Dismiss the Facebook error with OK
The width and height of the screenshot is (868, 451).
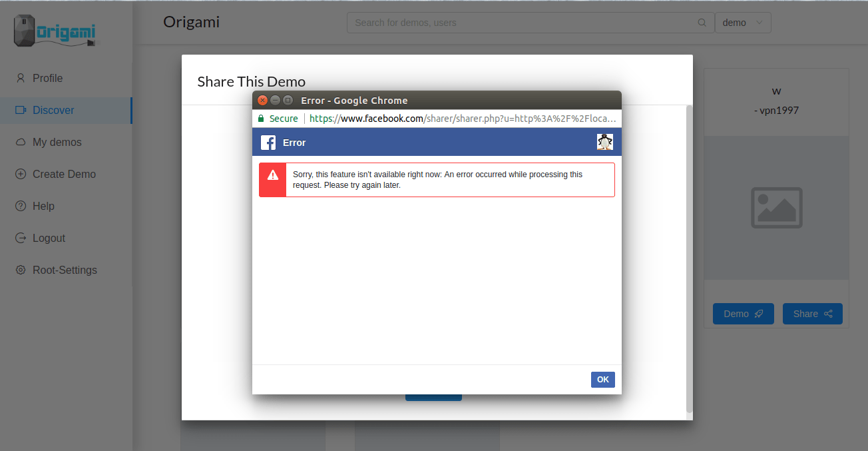click(x=602, y=379)
